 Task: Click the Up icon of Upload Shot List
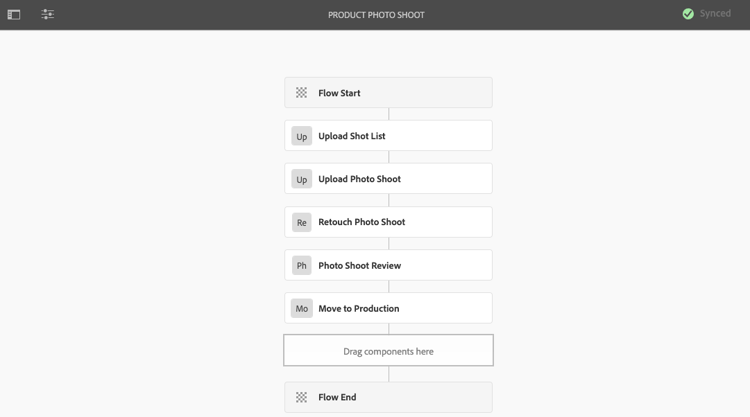pos(302,136)
